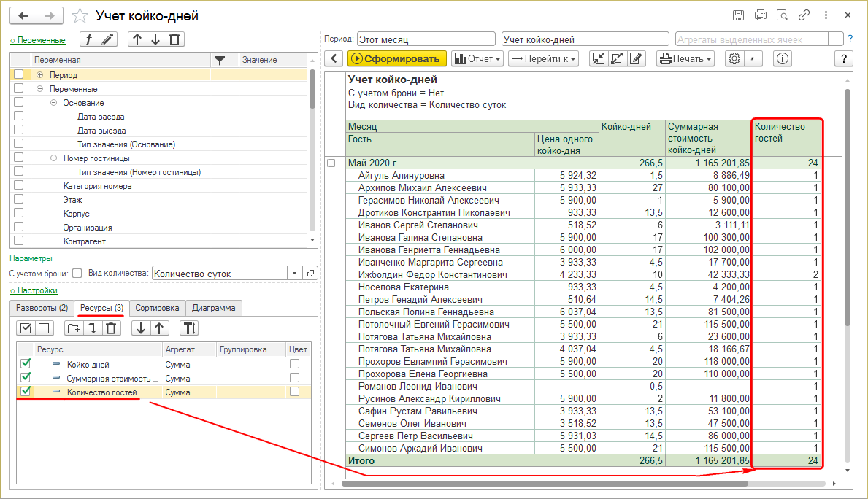Click the formula (f) button above variables

[89, 39]
